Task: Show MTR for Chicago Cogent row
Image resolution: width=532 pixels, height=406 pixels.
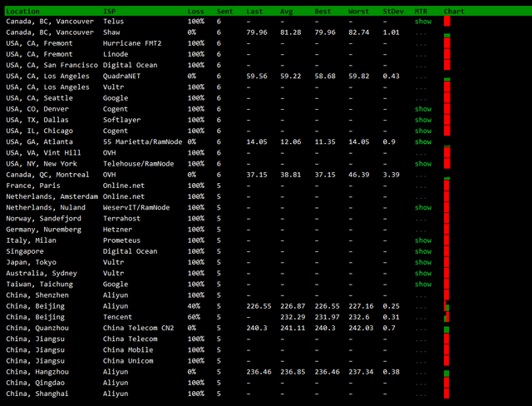Action: click(x=423, y=131)
